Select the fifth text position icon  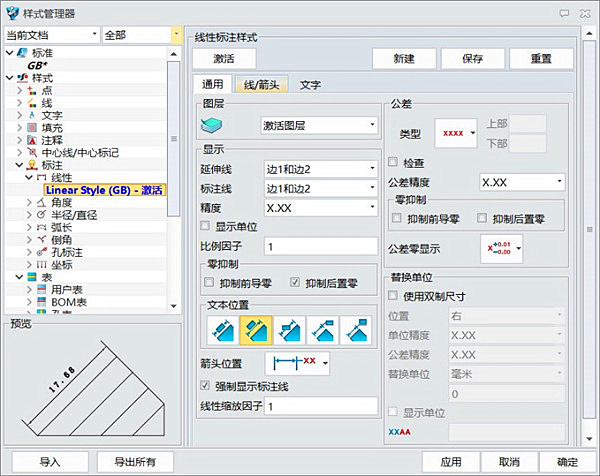tap(357, 329)
